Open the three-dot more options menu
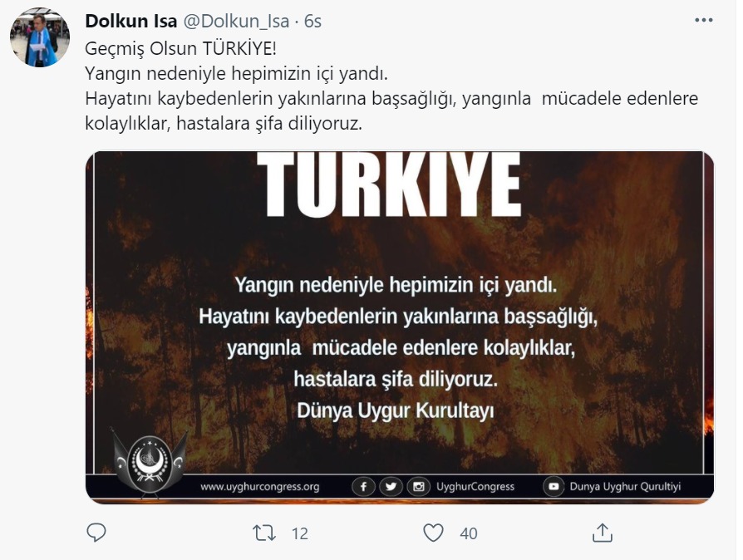 704,20
